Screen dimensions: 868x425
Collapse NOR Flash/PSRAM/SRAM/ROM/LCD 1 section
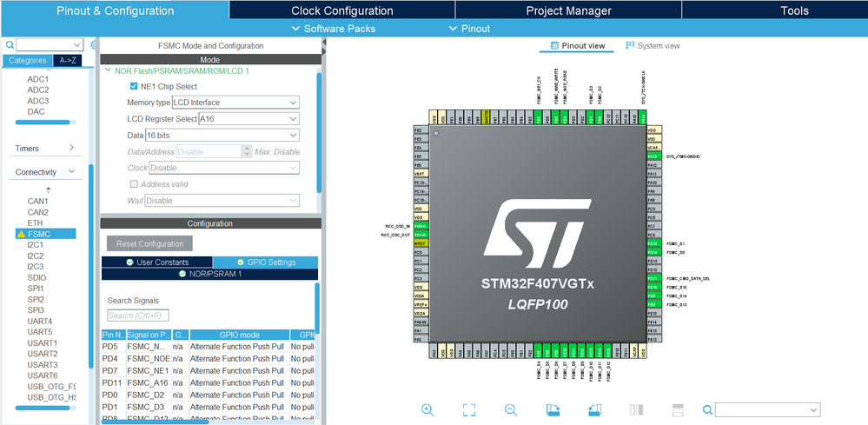pyautogui.click(x=108, y=70)
